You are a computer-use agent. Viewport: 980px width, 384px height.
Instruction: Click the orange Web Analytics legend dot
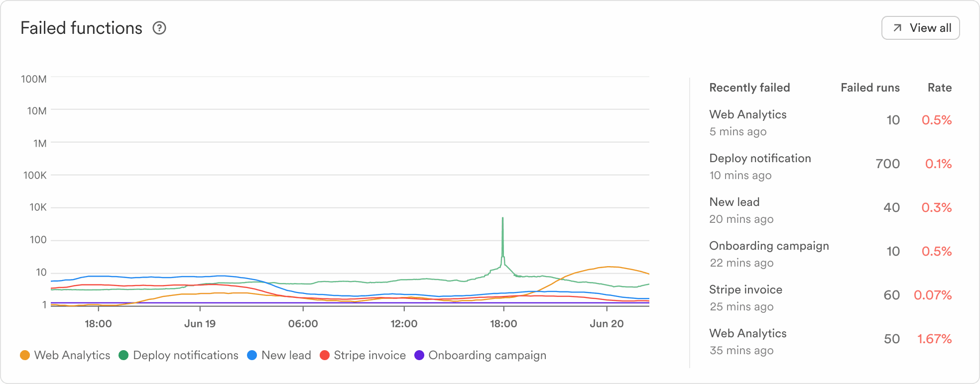click(25, 355)
